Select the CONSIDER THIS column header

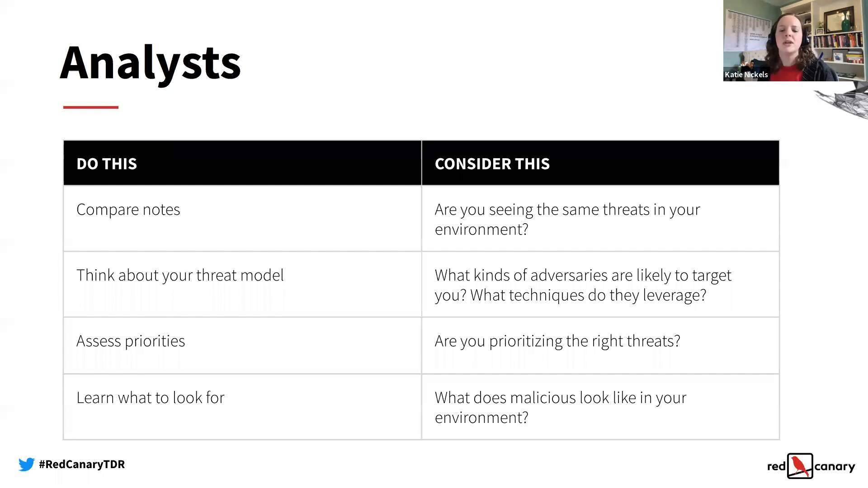click(x=492, y=164)
